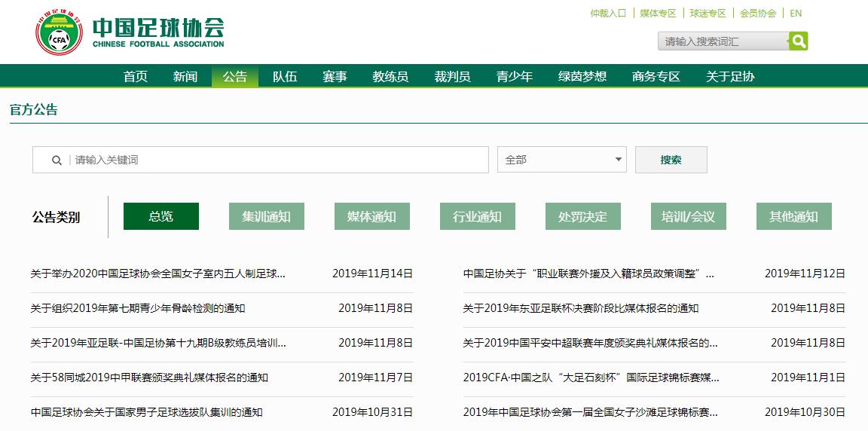Select the 培训/会议 category tab
The width and height of the screenshot is (868, 431).
689,216
